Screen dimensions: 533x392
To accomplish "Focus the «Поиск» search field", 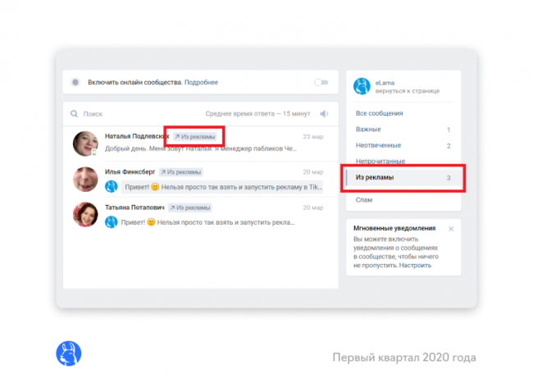I will tap(131, 114).
